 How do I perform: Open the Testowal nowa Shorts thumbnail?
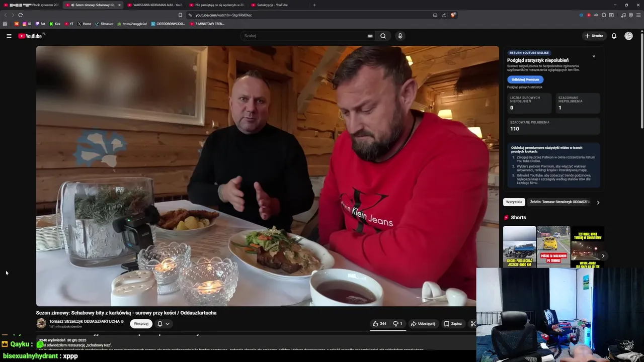point(587,246)
